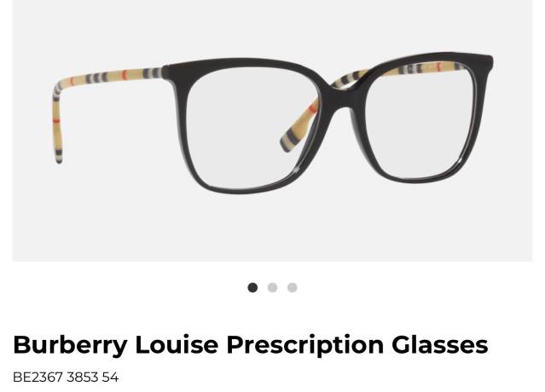
Task: Click the folded temple arm behind lens
Action: pyautogui.click(x=299, y=127)
